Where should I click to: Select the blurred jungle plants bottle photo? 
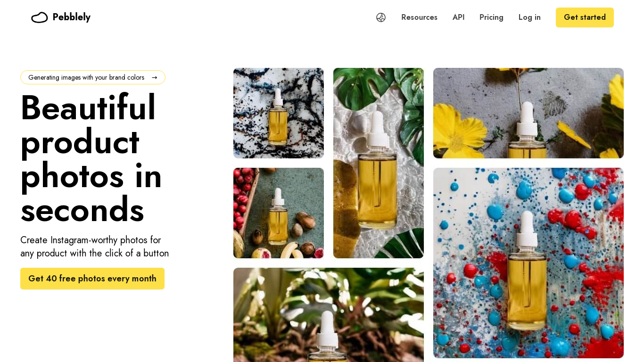coord(329,315)
